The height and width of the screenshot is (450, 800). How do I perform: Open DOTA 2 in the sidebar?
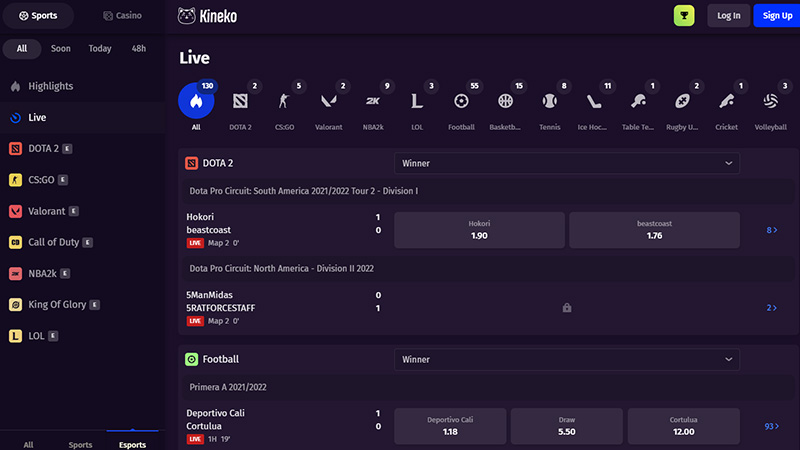83,148
